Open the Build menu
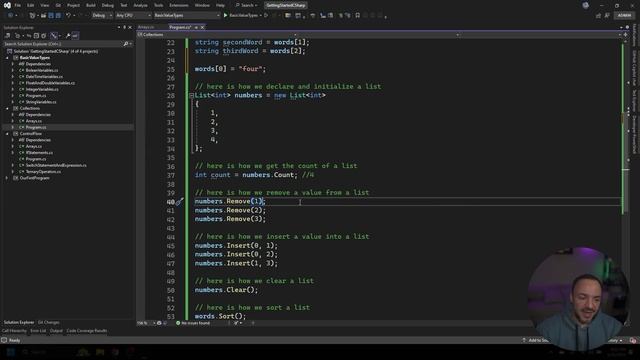Image resolution: width=640 pixels, height=360 pixels. tap(91, 5)
